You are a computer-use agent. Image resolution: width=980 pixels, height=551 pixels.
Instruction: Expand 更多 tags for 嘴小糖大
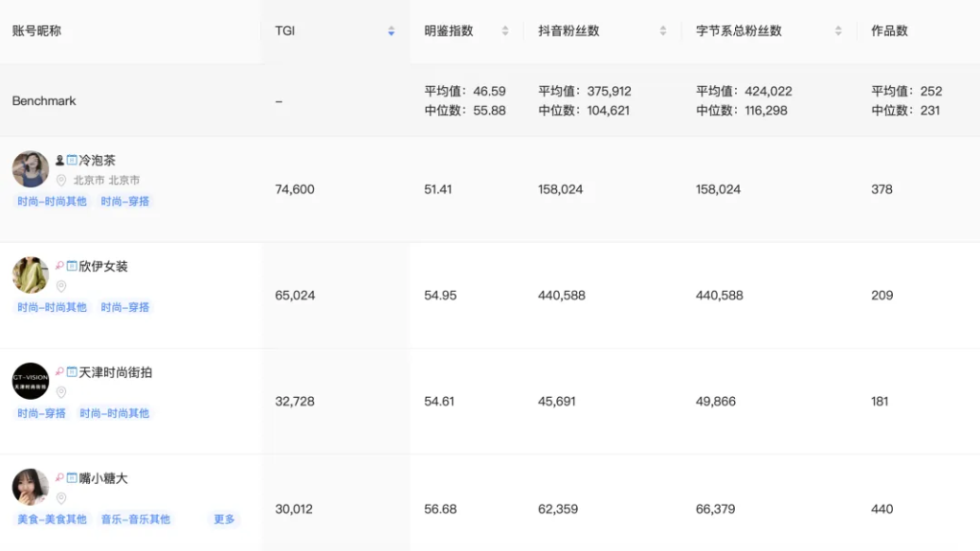pyautogui.click(x=224, y=519)
